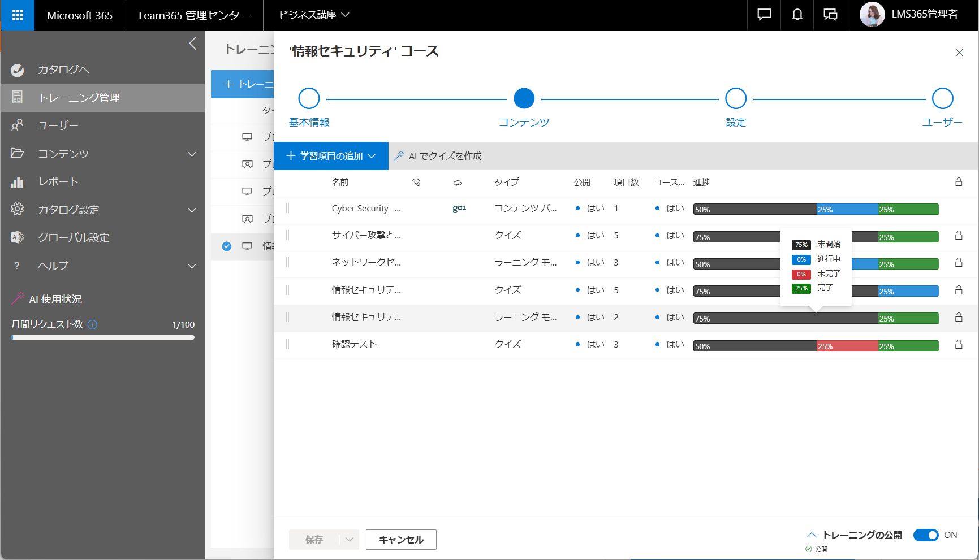This screenshot has width=979, height=560.
Task: Go to the 設定 step circle
Action: [x=736, y=98]
